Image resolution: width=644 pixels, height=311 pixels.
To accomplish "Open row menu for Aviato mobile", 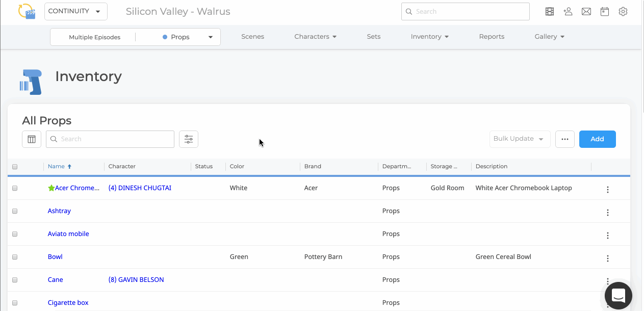I will [608, 236].
